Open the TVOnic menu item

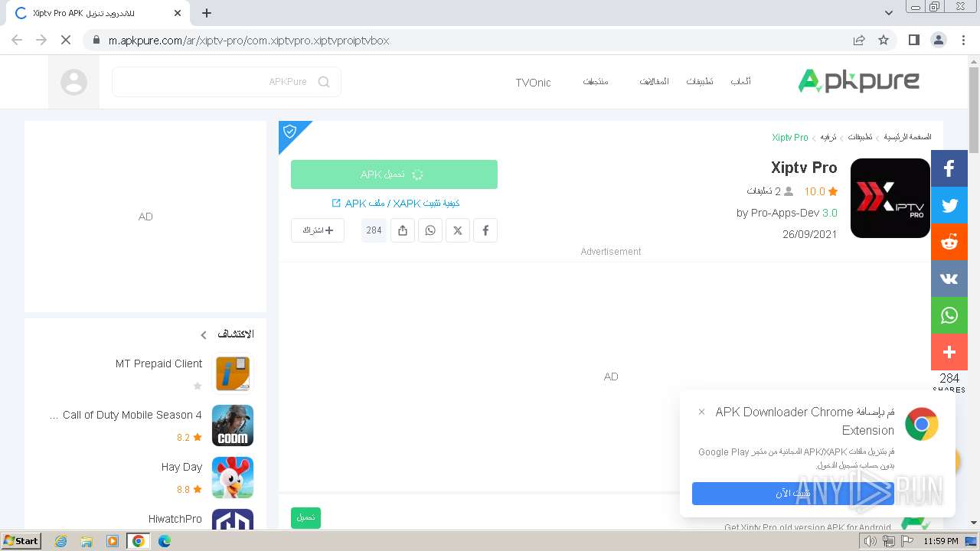[533, 83]
